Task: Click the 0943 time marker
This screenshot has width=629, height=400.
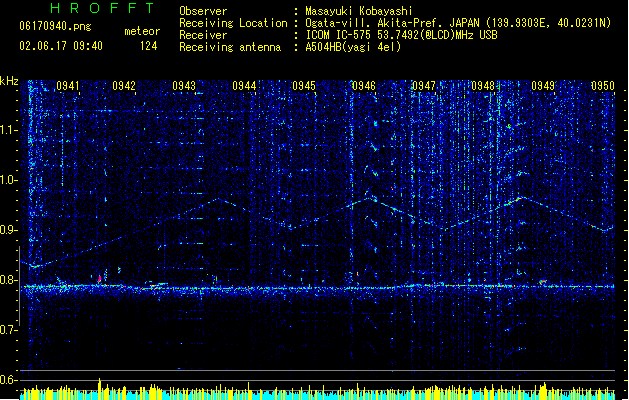Action: point(184,86)
